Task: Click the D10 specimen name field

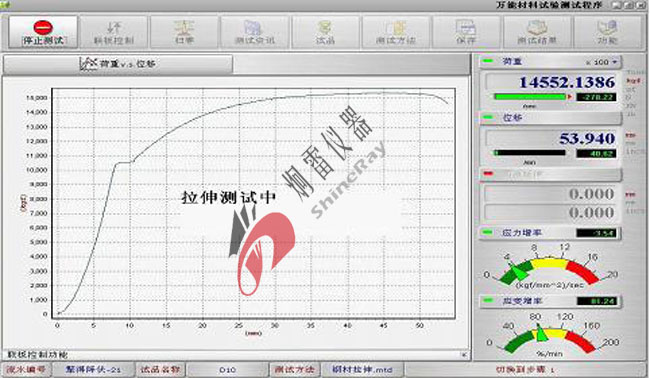Action: click(227, 369)
